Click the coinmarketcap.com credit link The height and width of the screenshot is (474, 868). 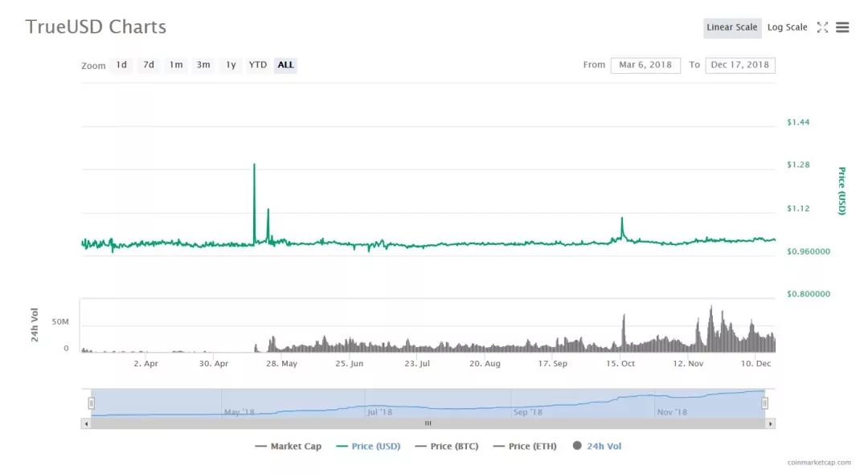(819, 463)
